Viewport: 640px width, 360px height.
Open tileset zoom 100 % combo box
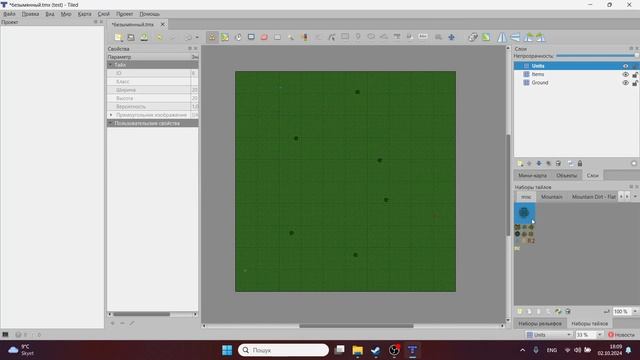click(x=625, y=311)
